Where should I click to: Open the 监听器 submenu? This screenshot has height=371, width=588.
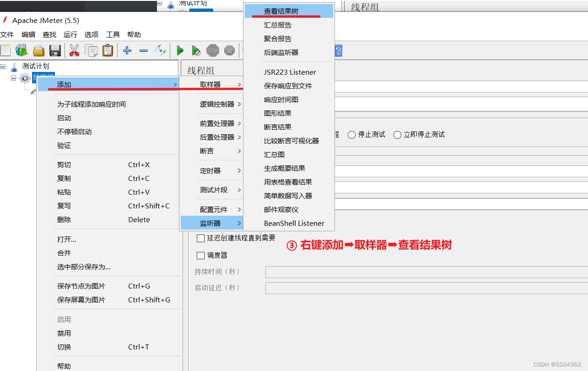pyautogui.click(x=211, y=224)
